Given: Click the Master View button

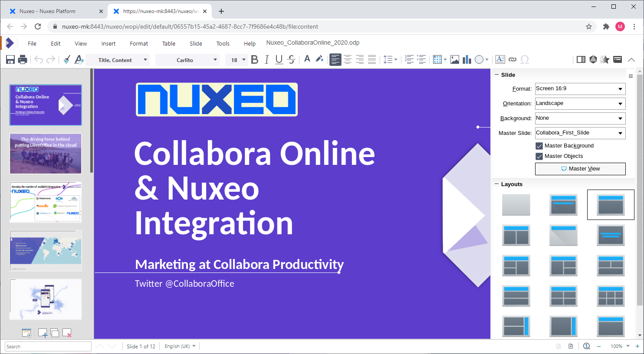Looking at the screenshot, I should coord(580,169).
